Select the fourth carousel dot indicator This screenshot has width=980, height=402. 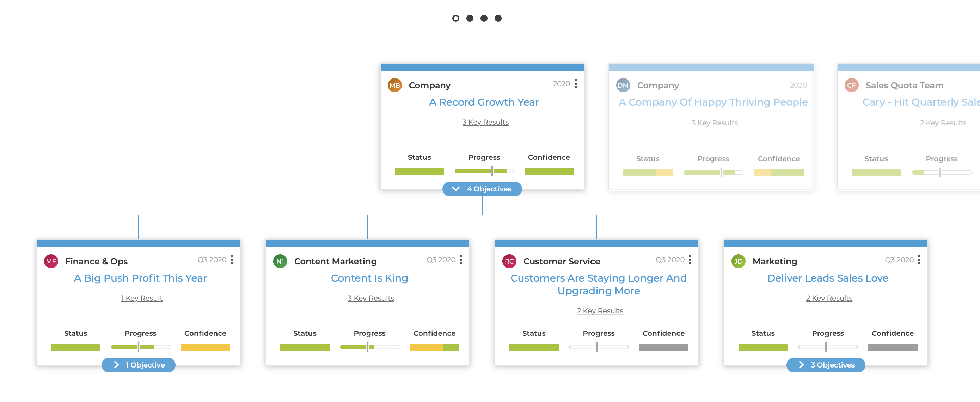498,18
